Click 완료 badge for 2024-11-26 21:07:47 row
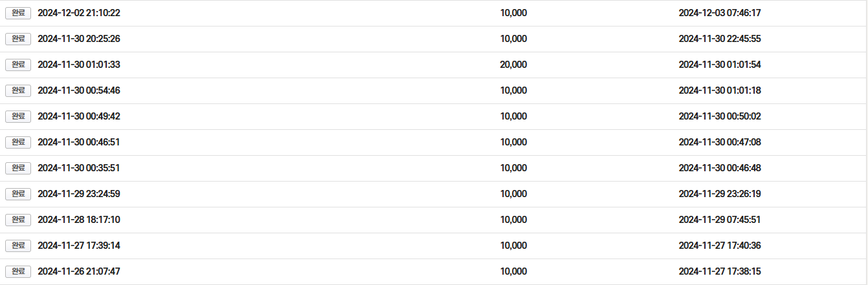The width and height of the screenshot is (868, 285). pyautogui.click(x=18, y=271)
